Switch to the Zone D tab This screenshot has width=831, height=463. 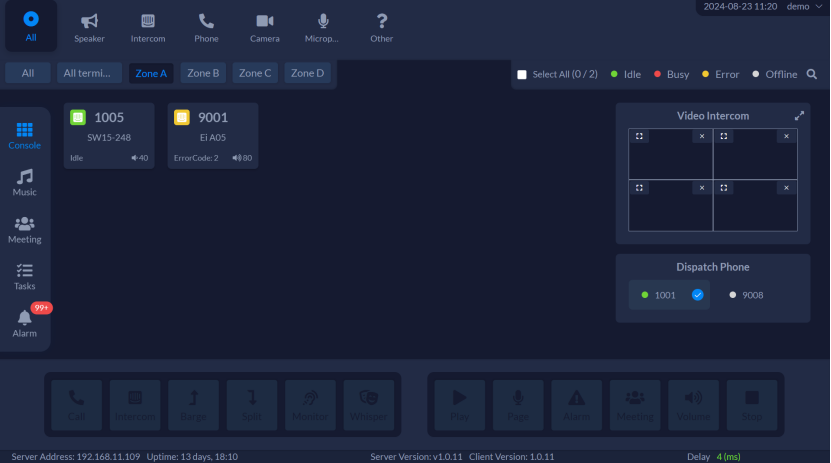click(307, 73)
